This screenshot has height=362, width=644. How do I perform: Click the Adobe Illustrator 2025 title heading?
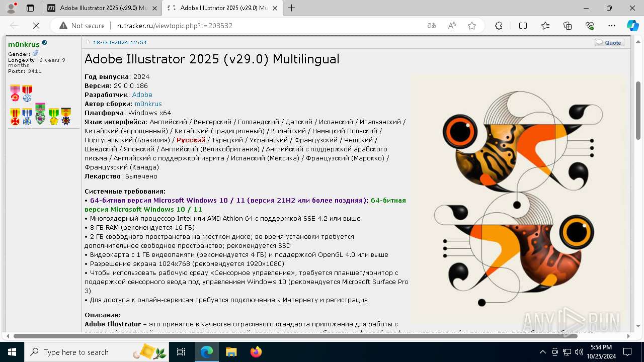tap(212, 59)
